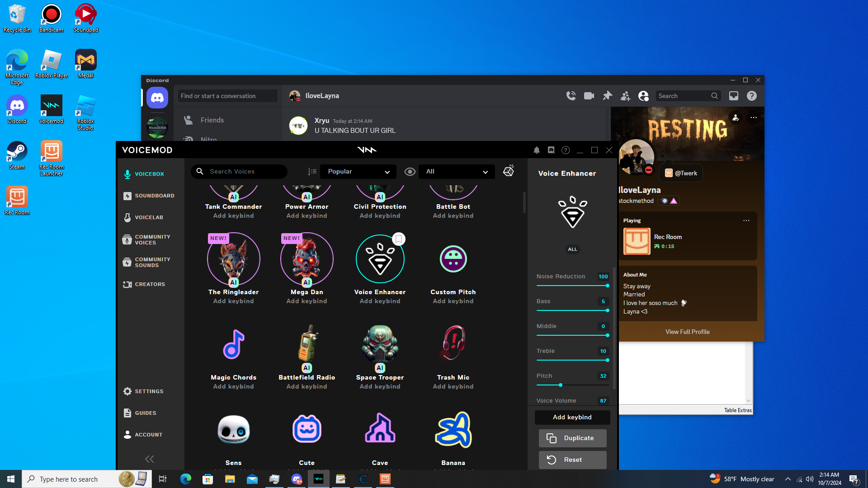Select the Magic Chords voice

pos(233,344)
